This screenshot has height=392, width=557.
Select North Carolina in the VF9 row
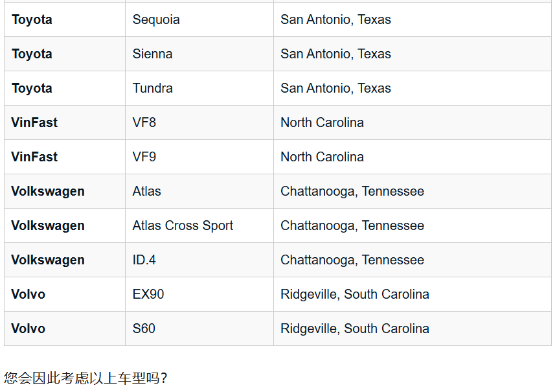coord(322,157)
